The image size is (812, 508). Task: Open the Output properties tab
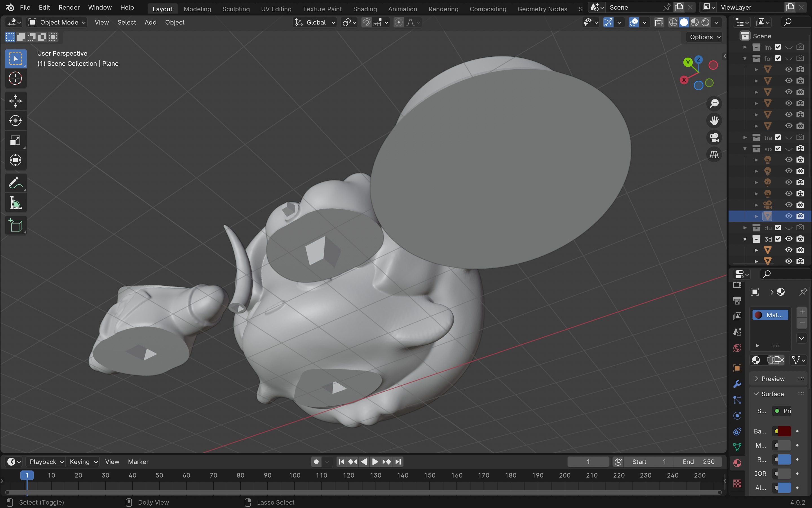pos(737,300)
